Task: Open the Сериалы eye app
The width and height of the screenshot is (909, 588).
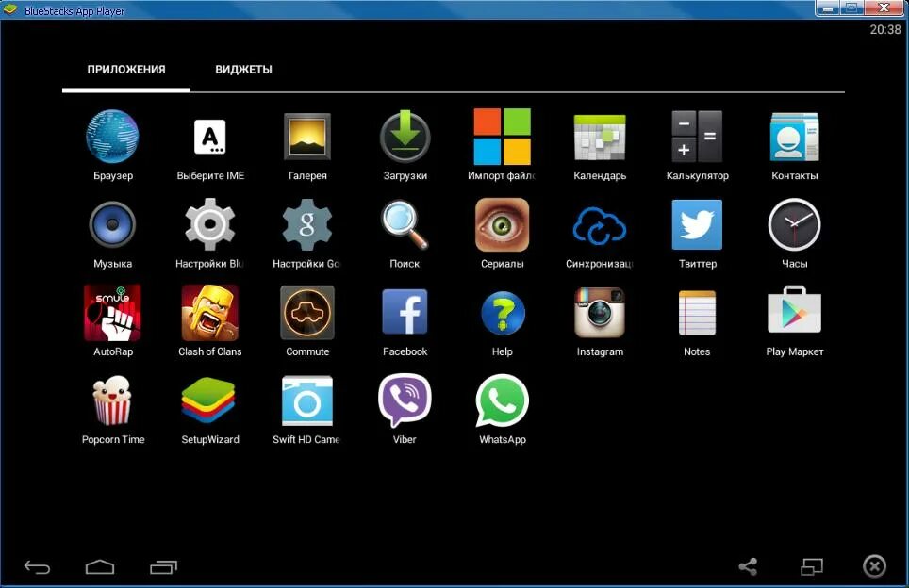Action: coord(502,225)
